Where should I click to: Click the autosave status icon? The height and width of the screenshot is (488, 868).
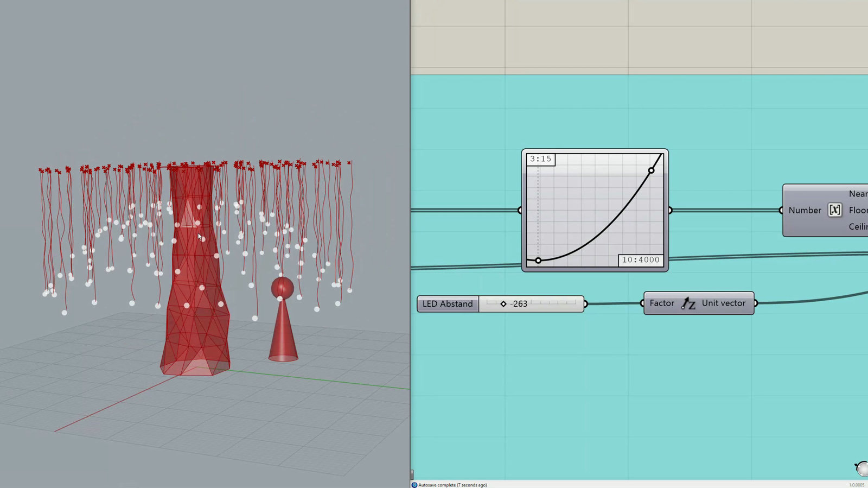click(x=414, y=485)
